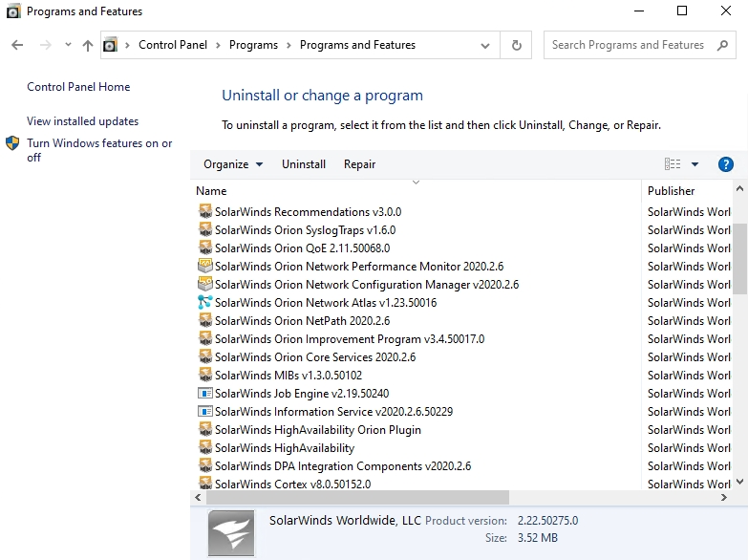Click the SolarWinds Information Service icon
748x560 pixels.
(204, 412)
